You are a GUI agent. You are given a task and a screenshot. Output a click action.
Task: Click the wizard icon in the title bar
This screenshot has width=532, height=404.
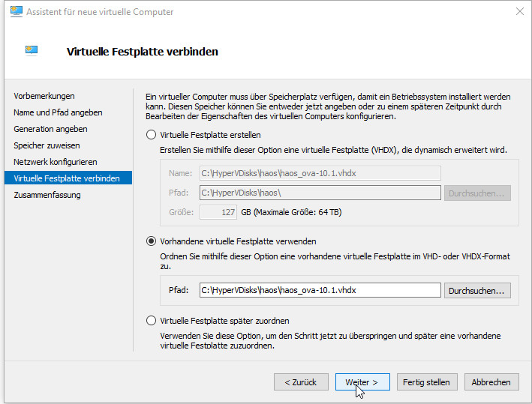pos(16,12)
